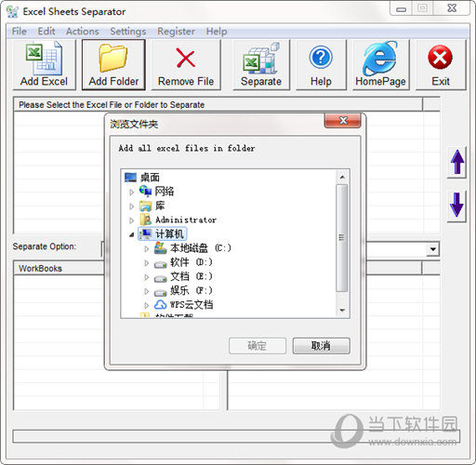The width and height of the screenshot is (476, 465).
Task: Click the Add Folder toolbar icon
Action: tap(113, 58)
